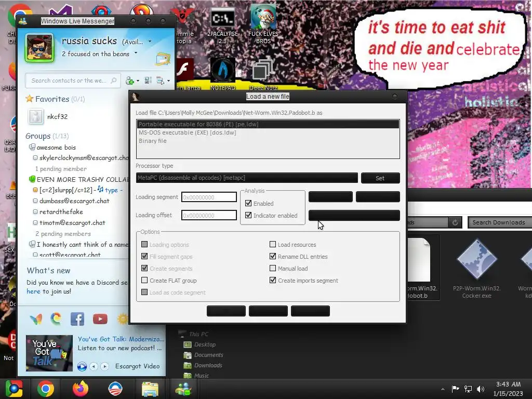The image size is (532, 399).
Task: Open the NOTEPAD desktop icon
Action: point(222,74)
